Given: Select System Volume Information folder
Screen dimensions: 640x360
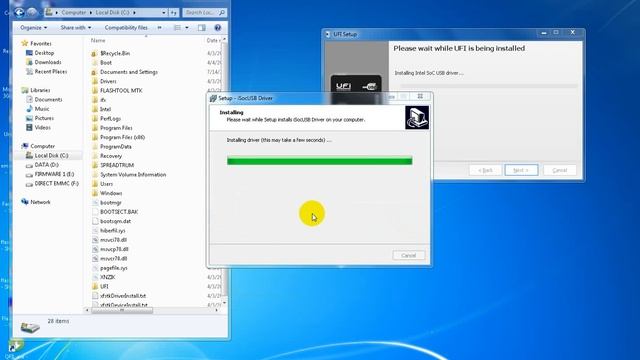Looking at the screenshot, I should 133,174.
